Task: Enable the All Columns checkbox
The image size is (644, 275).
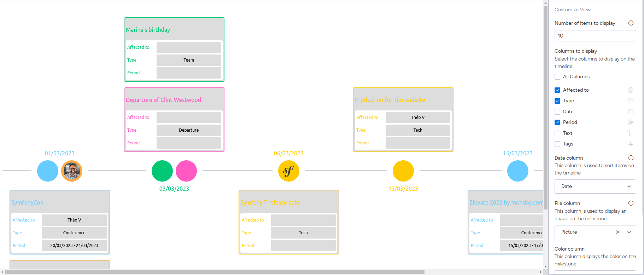Action: [x=557, y=77]
